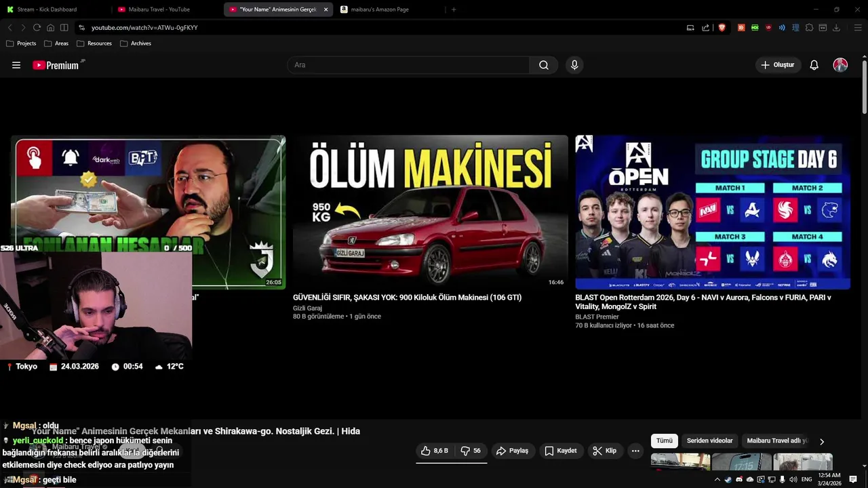This screenshot has width=868, height=488.
Task: Click the green MX extension icon
Action: pos(755,28)
